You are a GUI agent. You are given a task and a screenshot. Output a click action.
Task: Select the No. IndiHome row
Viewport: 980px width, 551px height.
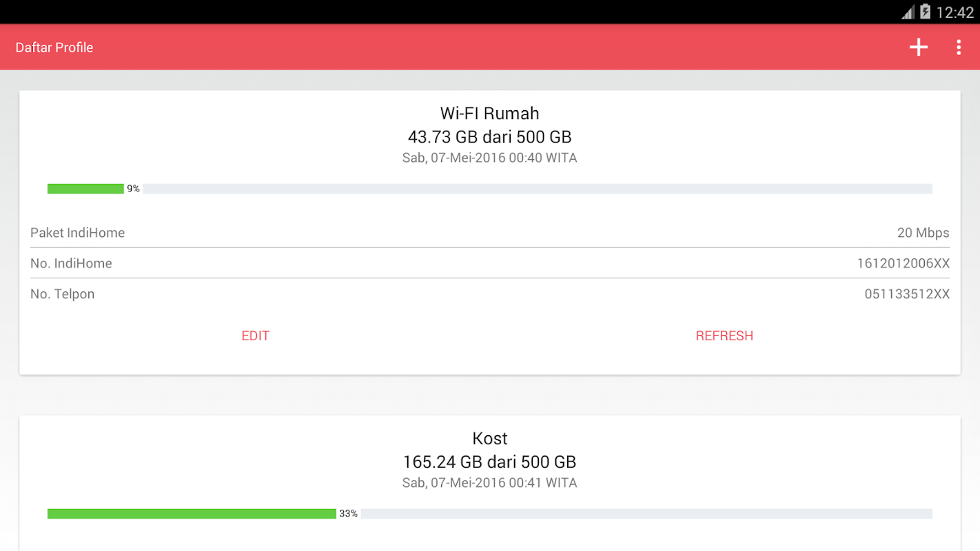(489, 263)
